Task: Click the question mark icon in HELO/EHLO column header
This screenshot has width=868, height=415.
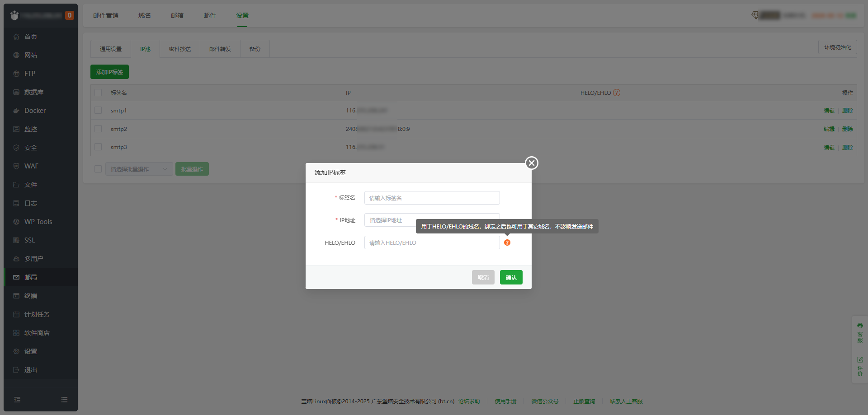Action: point(617,93)
